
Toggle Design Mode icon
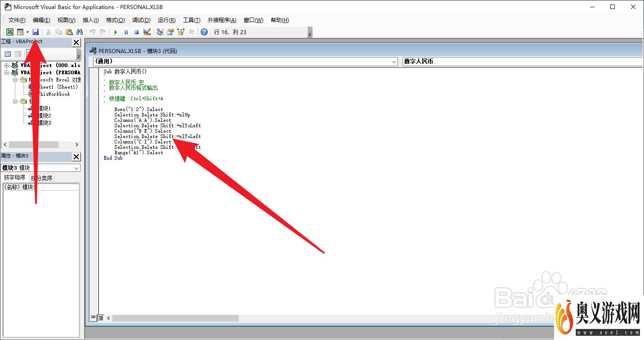(x=147, y=32)
